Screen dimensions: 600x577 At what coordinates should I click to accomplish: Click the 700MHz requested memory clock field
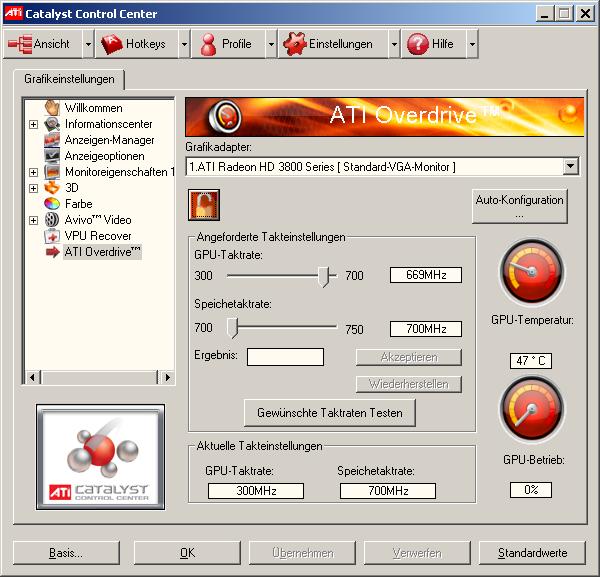(426, 329)
